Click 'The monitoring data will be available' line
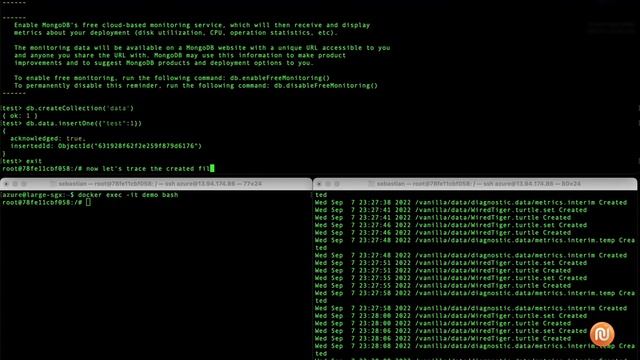640x360 pixels. pos(202,48)
